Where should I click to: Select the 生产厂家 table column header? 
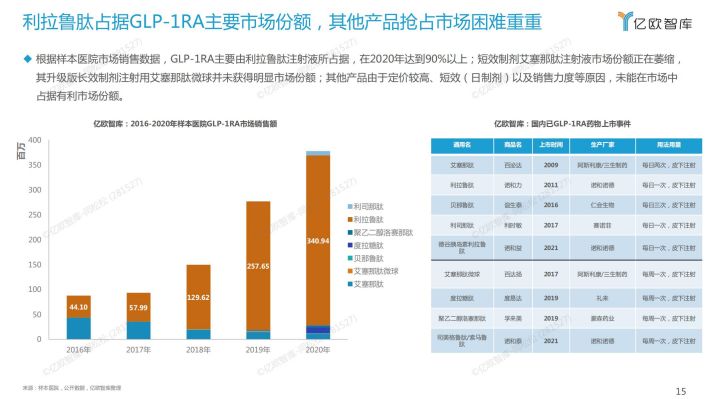point(603,145)
